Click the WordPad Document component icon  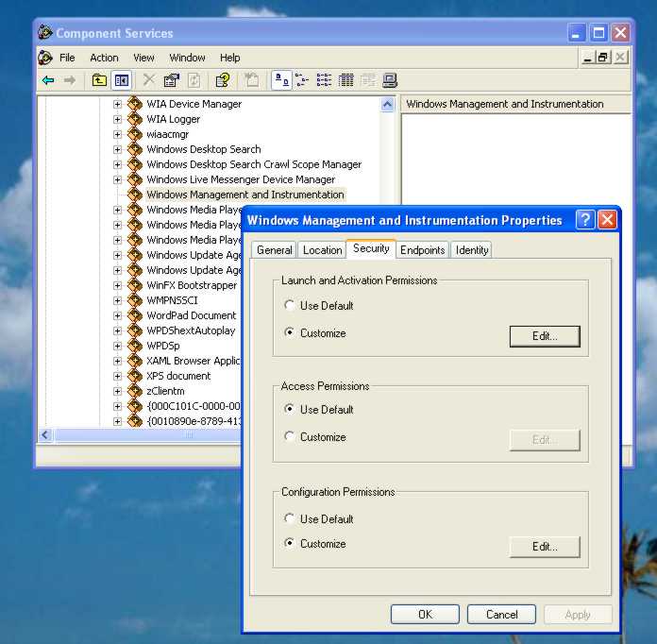pyautogui.click(x=135, y=314)
